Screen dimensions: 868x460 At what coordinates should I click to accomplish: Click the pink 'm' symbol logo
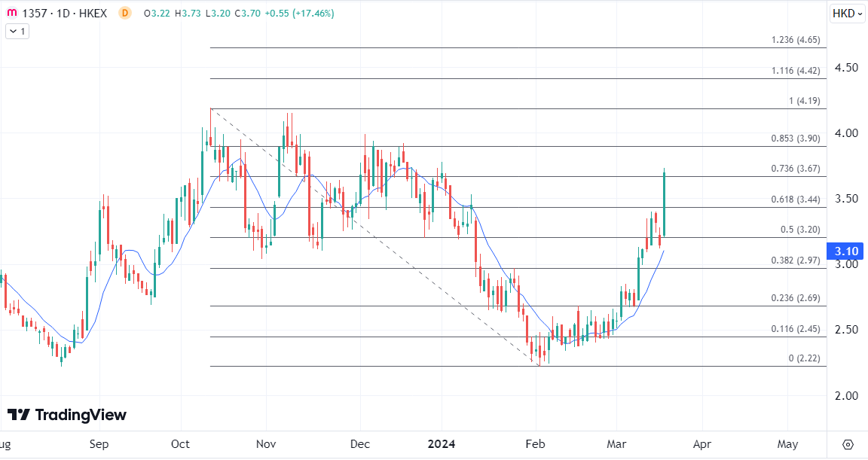pos(11,14)
